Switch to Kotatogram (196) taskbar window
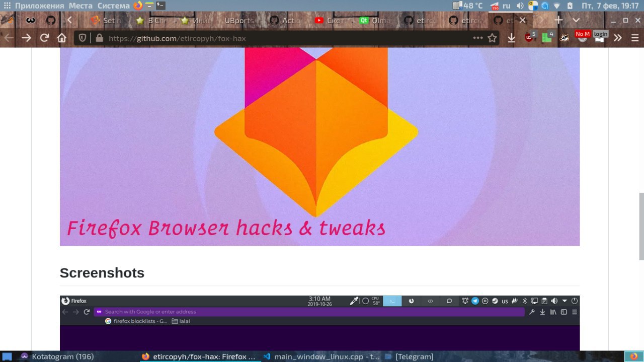This screenshot has height=362, width=644. [x=57, y=356]
